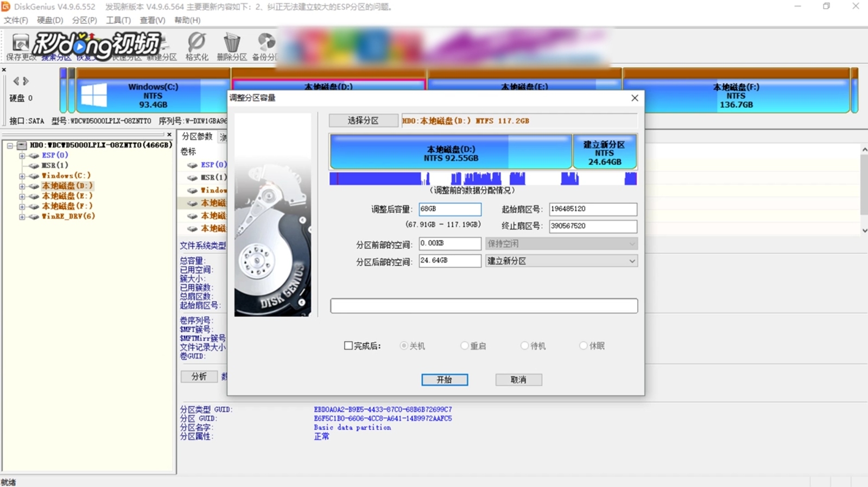Select the 重启 (restart) radio button
This screenshot has width=868, height=487.
[x=464, y=345]
